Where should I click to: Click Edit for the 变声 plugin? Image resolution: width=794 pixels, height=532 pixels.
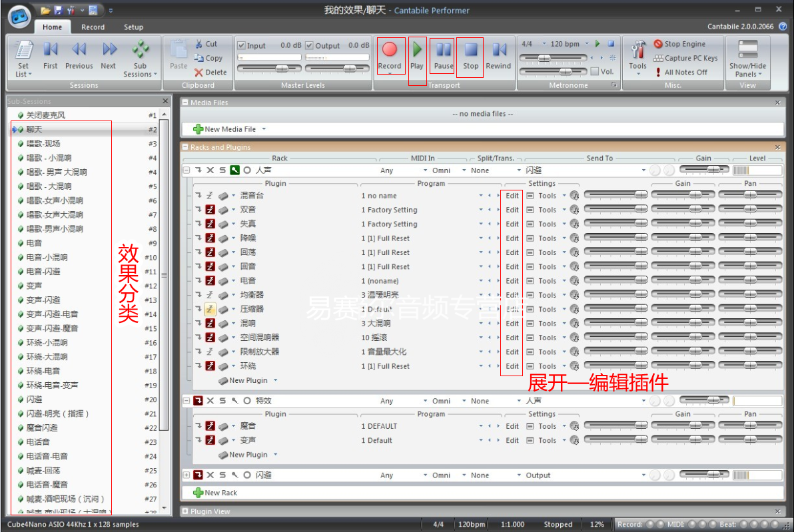512,440
